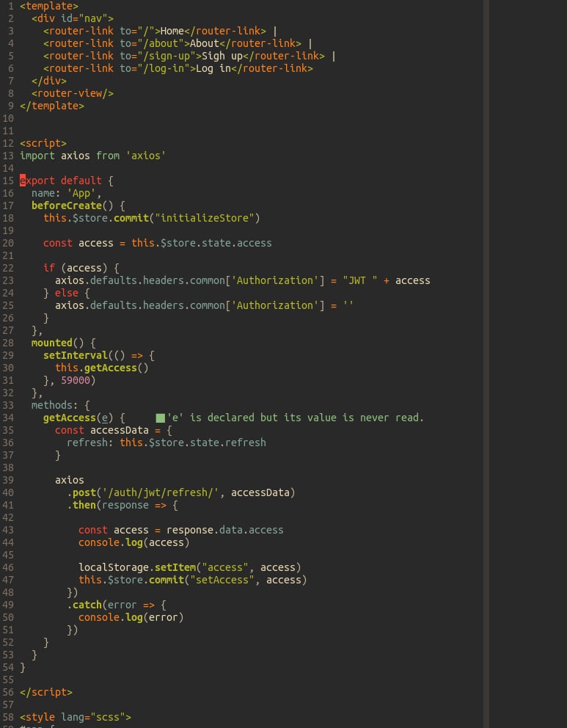This screenshot has width=567, height=728.
Task: Click the 'accessData' constant declaration on line 35
Action: 120,430
